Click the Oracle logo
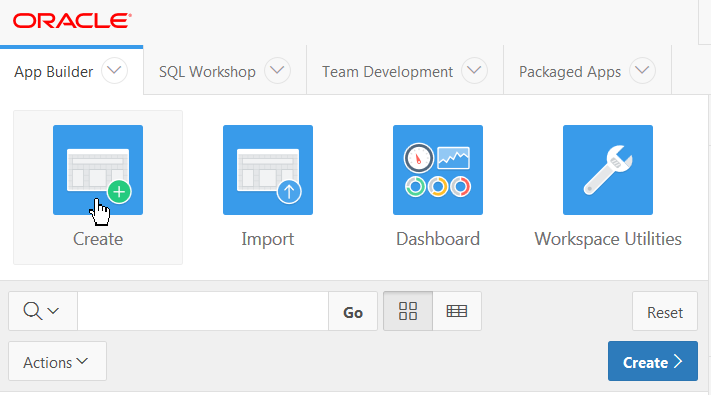The width and height of the screenshot is (711, 395). coord(72,21)
